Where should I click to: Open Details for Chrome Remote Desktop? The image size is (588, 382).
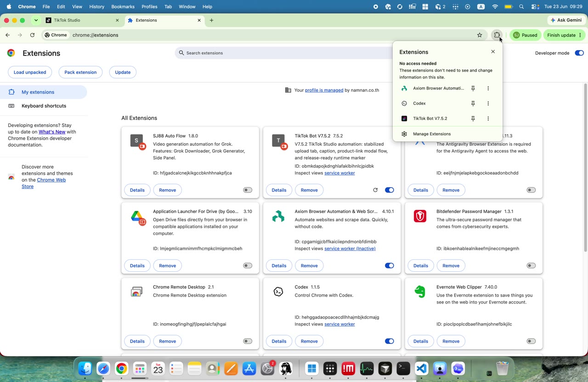[137, 341]
